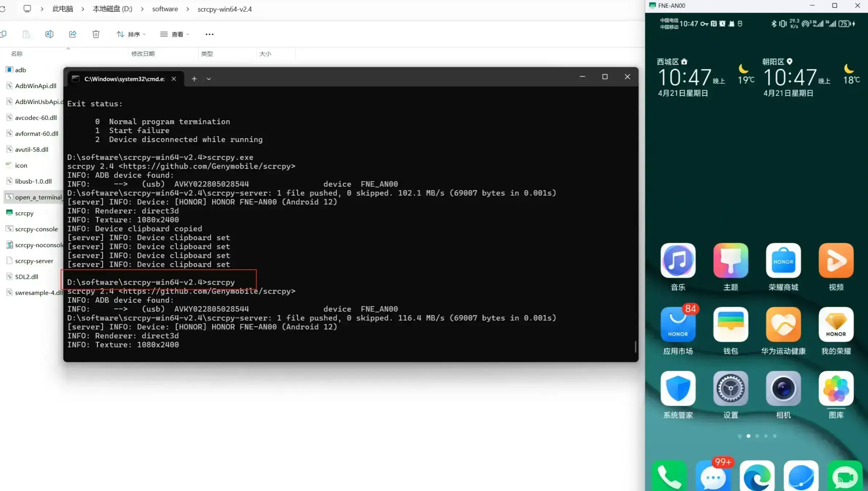Screen dimensions: 868x491
Task: Click the rename icon in Explorer toolbar
Action: (49, 34)
